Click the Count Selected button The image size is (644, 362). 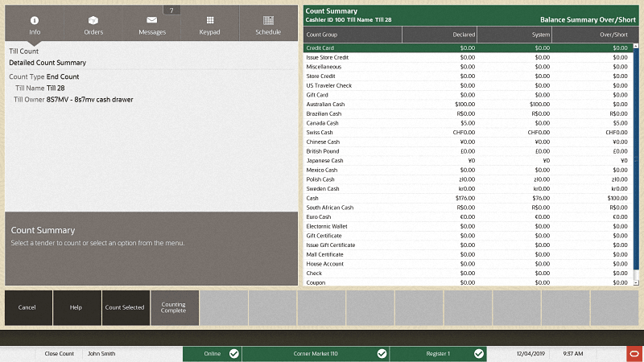click(x=125, y=307)
